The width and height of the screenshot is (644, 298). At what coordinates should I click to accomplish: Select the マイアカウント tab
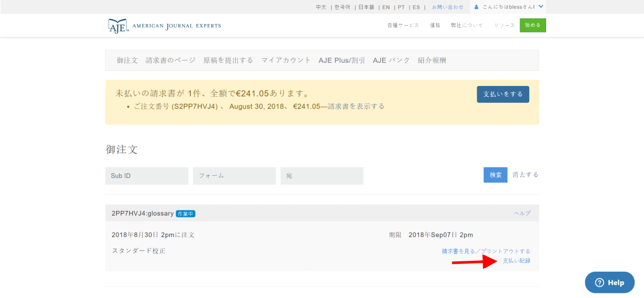pos(286,60)
